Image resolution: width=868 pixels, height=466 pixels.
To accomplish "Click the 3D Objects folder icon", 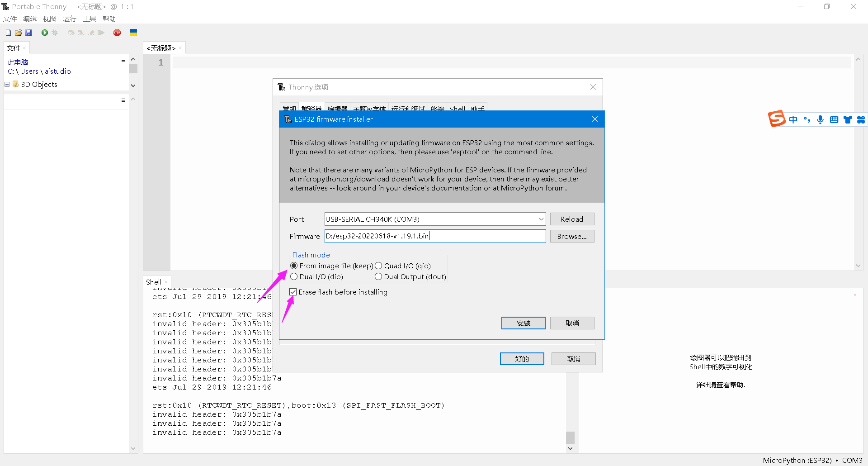I will pyautogui.click(x=16, y=84).
